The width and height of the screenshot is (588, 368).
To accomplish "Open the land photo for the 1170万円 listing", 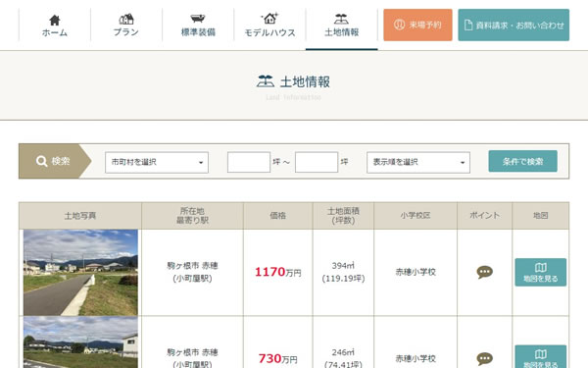I will [80, 272].
